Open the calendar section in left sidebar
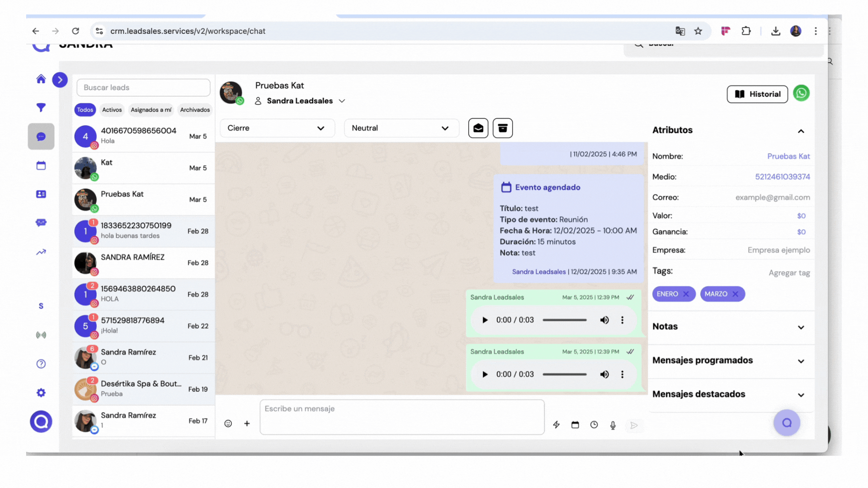The image size is (868, 488). click(41, 165)
